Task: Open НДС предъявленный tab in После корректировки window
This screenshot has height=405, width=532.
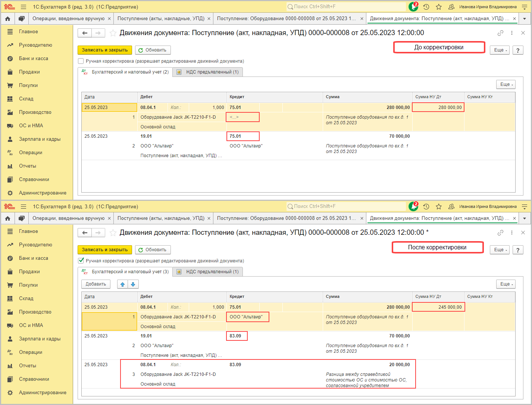Action: [208, 272]
